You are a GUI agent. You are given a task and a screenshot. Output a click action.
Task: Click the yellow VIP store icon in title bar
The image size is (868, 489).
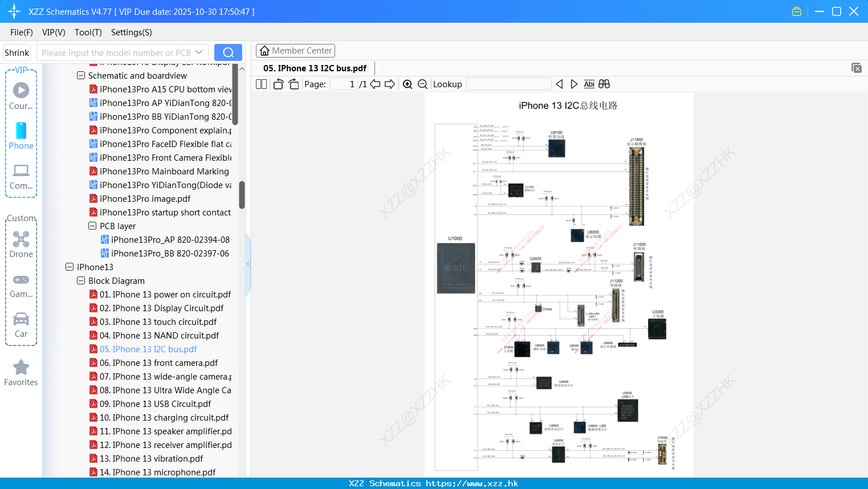(797, 11)
